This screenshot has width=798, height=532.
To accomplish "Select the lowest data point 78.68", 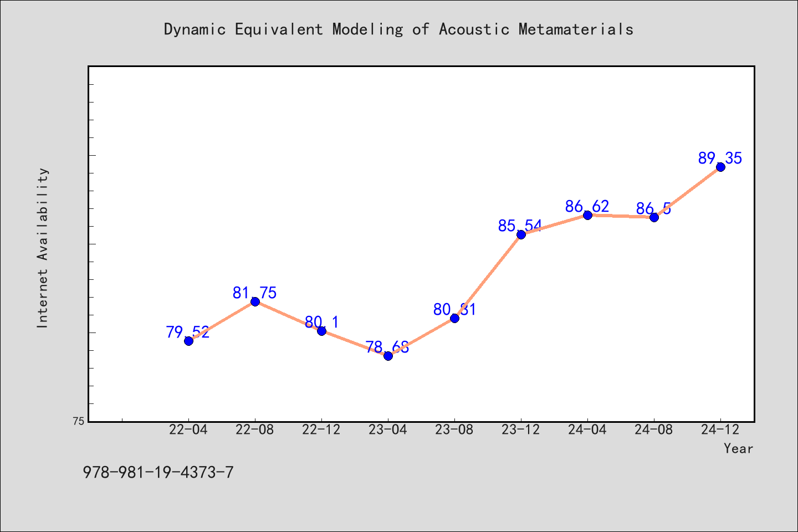I will (x=388, y=356).
